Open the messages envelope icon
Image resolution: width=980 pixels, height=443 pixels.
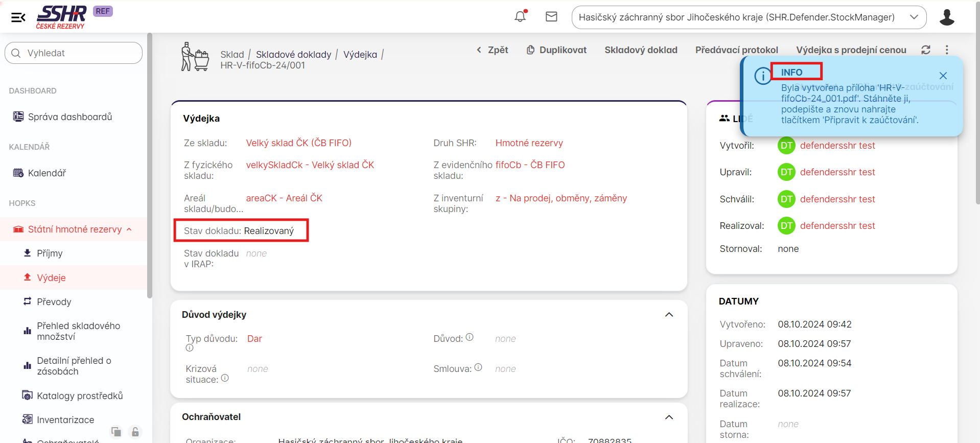click(x=551, y=17)
